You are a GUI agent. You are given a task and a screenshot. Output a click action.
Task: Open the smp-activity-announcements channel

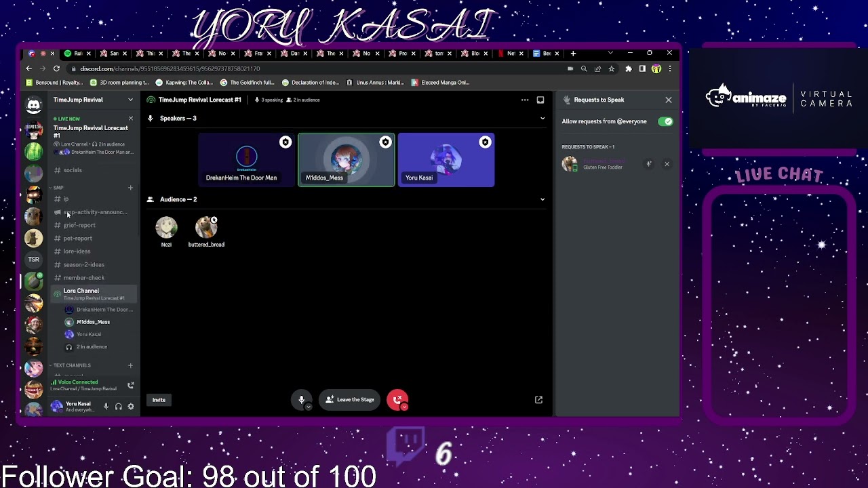[x=94, y=212]
